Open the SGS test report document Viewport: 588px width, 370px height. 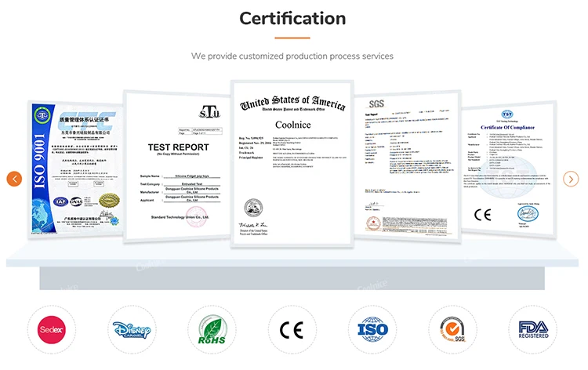(408, 166)
